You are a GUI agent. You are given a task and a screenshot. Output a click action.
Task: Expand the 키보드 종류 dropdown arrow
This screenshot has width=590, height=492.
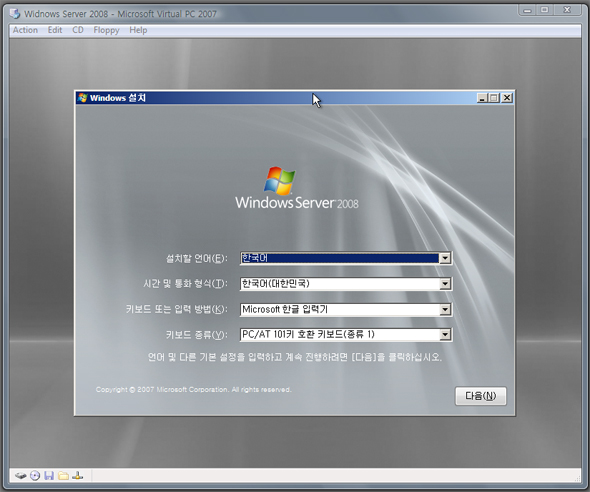(x=445, y=334)
